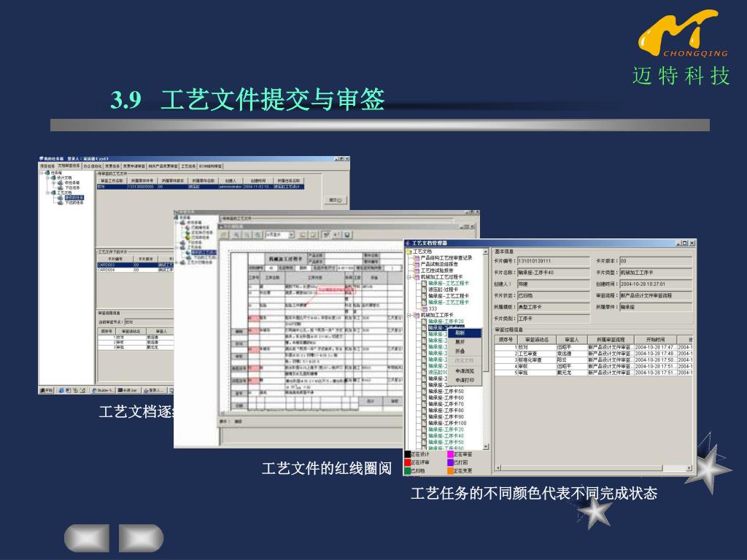Image resolution: width=747 pixels, height=560 pixels.
Task: Click the 迈特科技 company logo
Action: [x=681, y=47]
